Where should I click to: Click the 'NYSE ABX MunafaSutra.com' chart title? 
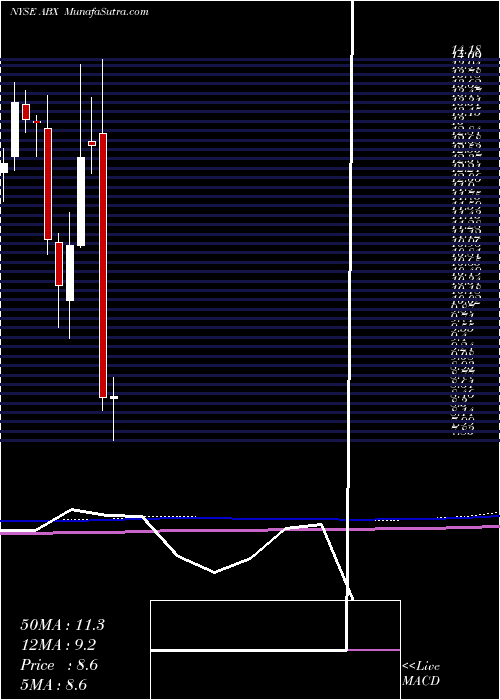(x=79, y=12)
